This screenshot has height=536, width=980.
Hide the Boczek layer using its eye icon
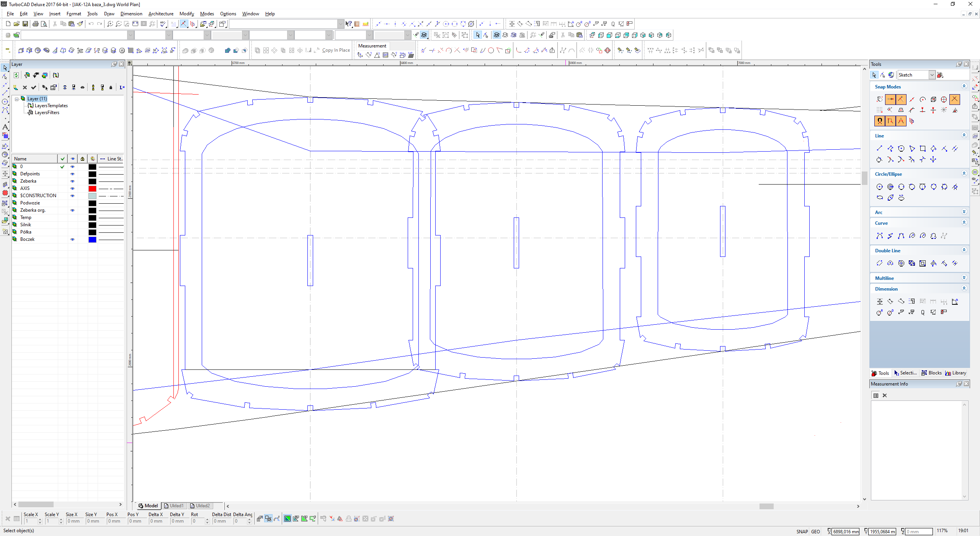point(72,239)
